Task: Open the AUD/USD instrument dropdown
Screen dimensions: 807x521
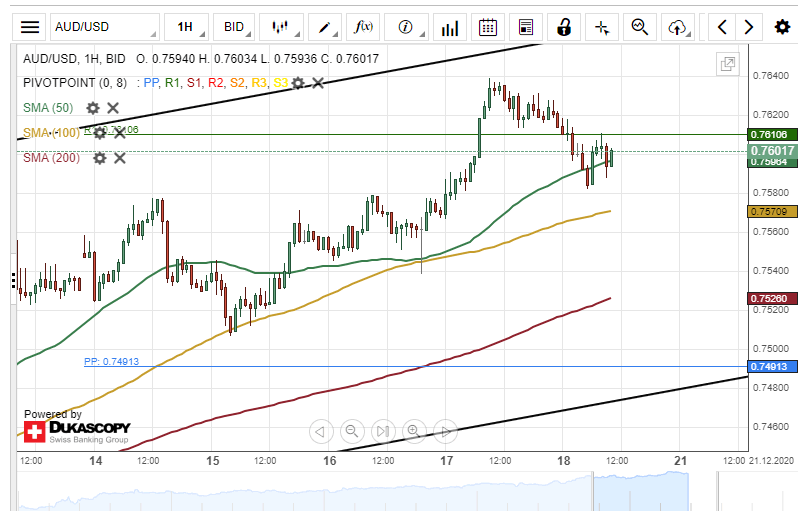Action: pyautogui.click(x=104, y=27)
